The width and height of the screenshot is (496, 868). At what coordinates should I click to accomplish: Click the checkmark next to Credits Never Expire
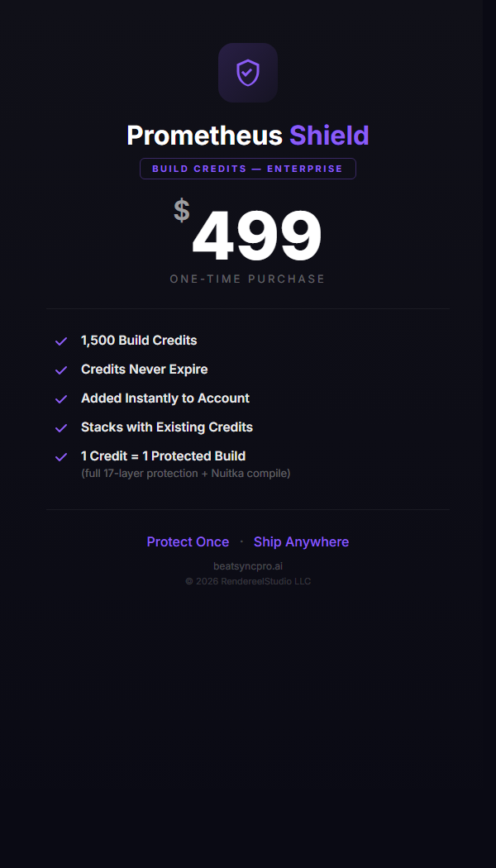click(x=60, y=370)
